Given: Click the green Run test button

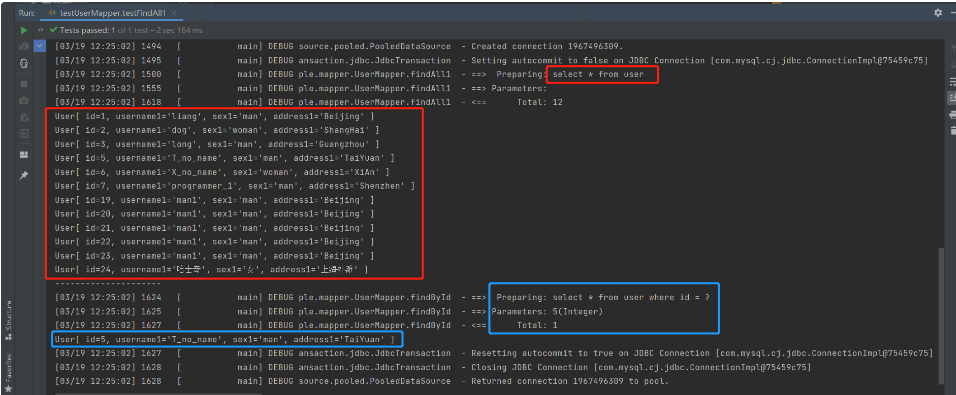Looking at the screenshot, I should [x=24, y=30].
